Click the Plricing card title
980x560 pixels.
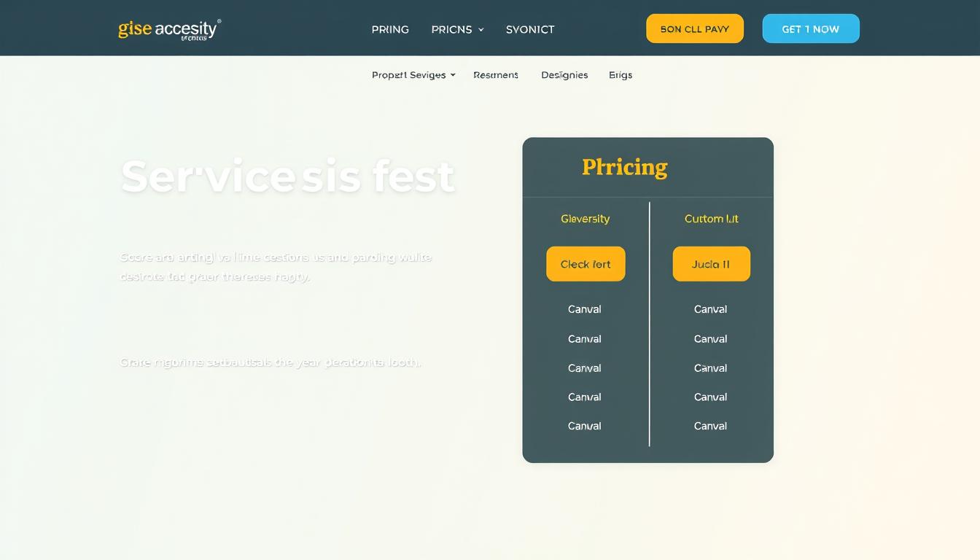click(625, 168)
